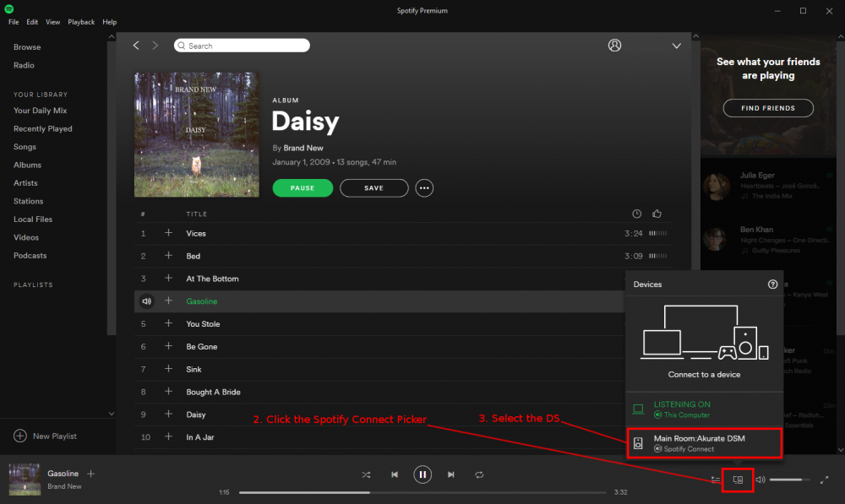The width and height of the screenshot is (845, 504).
Task: Open the Spotify Connect device picker
Action: 737,480
